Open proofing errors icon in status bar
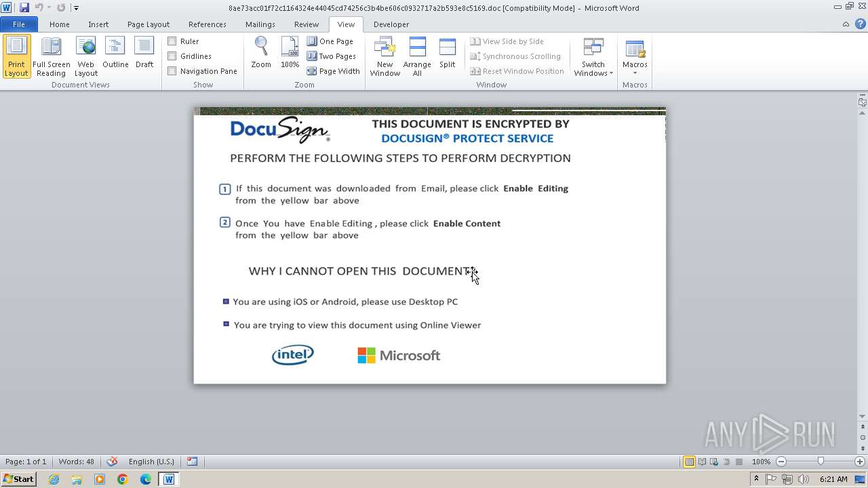The image size is (868, 488). (113, 462)
